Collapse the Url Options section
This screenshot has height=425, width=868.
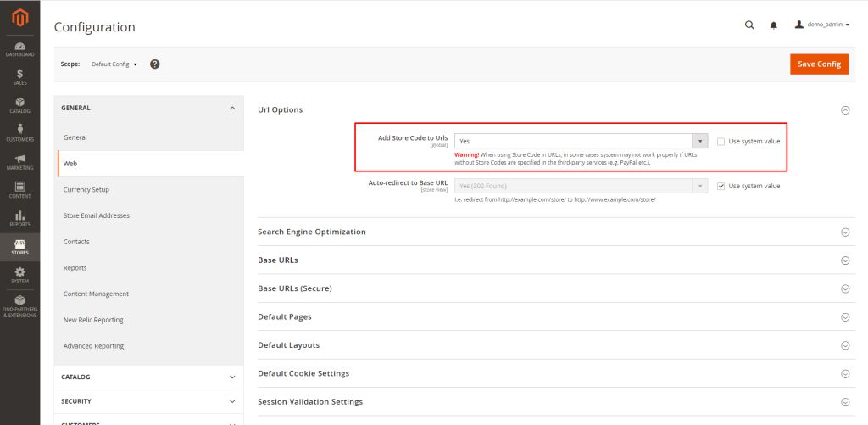click(844, 109)
